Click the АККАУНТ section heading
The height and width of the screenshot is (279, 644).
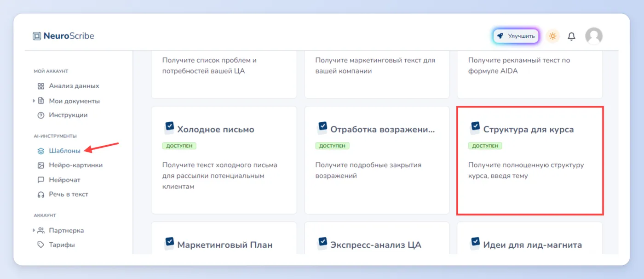[x=45, y=215]
